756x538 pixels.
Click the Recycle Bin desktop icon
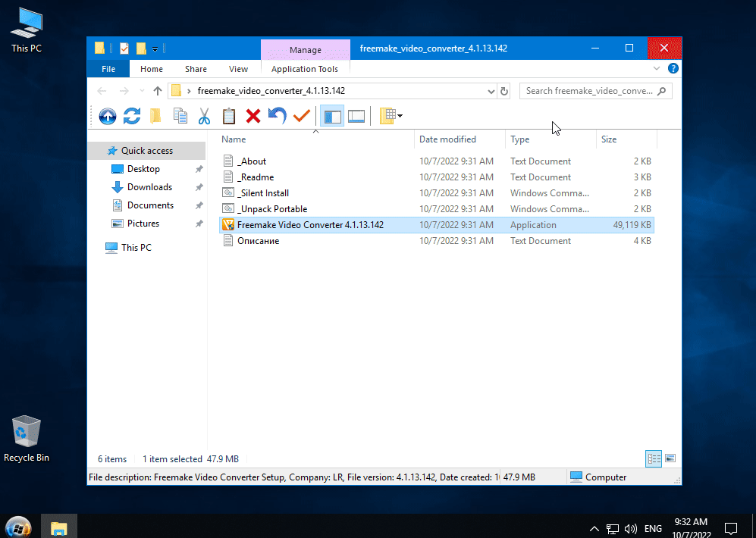click(x=27, y=439)
